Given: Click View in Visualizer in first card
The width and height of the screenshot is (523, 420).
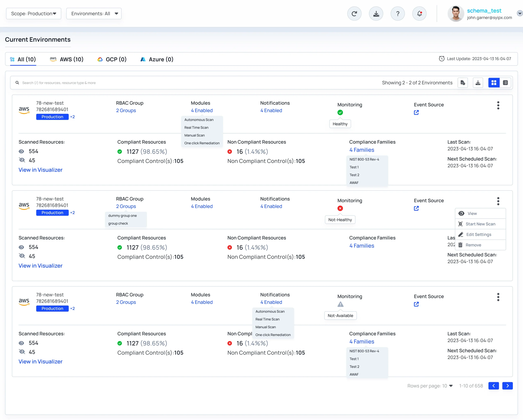Looking at the screenshot, I should [40, 170].
